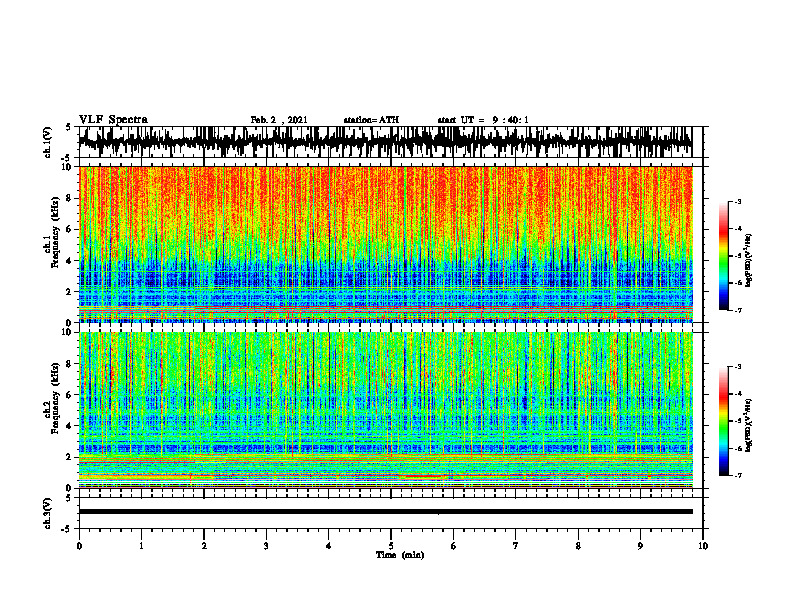Click the ch.2 color bar log PSD label
This screenshot has height=612, width=792.
(x=748, y=425)
